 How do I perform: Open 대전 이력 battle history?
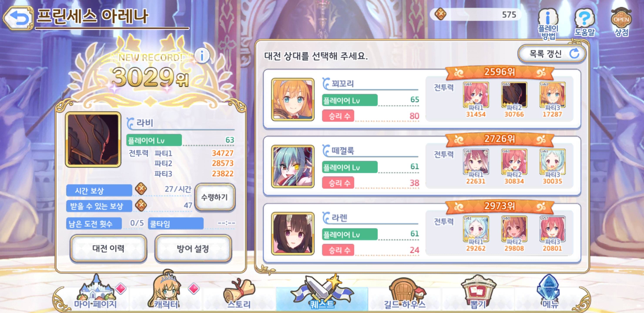click(x=108, y=248)
